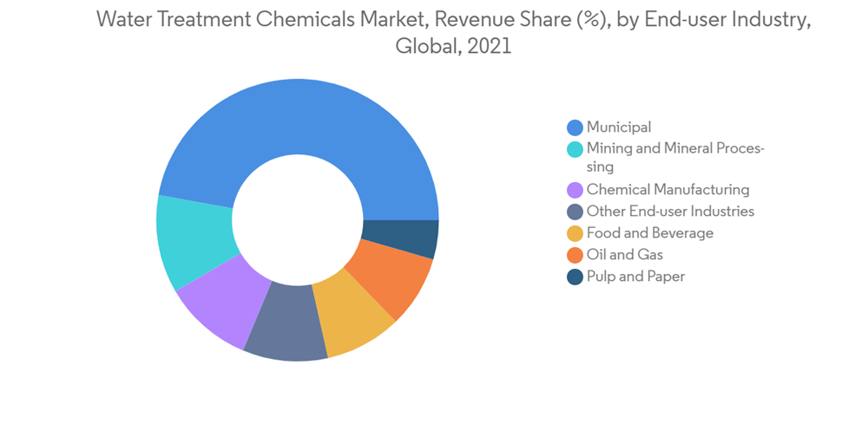The image size is (868, 437).
Task: Click the large blue Municipal donut segment
Action: point(295,121)
